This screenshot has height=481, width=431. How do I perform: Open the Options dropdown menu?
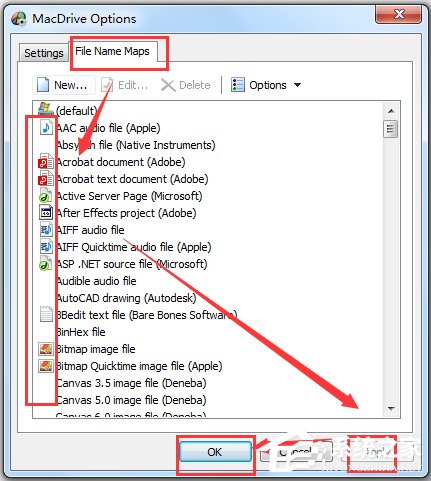pos(266,85)
